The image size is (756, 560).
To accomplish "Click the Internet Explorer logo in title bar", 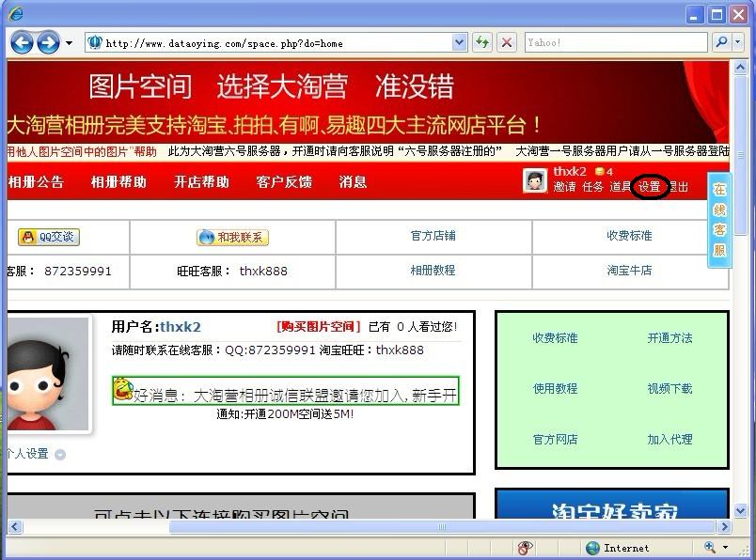I will 15,13.
